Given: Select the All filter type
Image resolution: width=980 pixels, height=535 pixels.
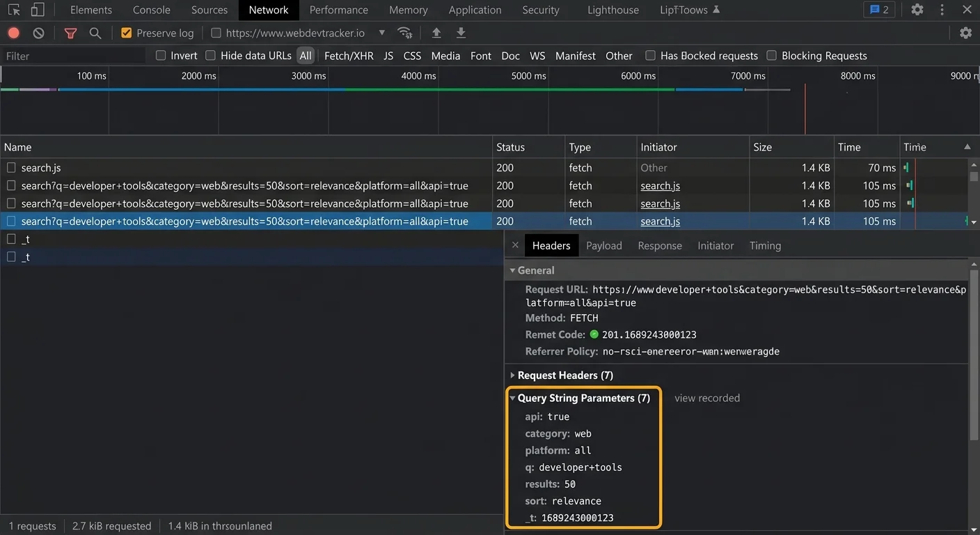Looking at the screenshot, I should tap(306, 56).
